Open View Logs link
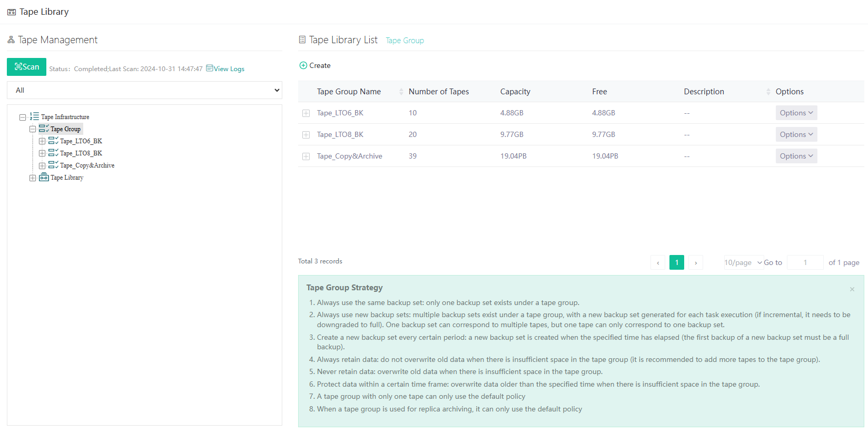Screen dimensions: 868x432 coord(225,68)
